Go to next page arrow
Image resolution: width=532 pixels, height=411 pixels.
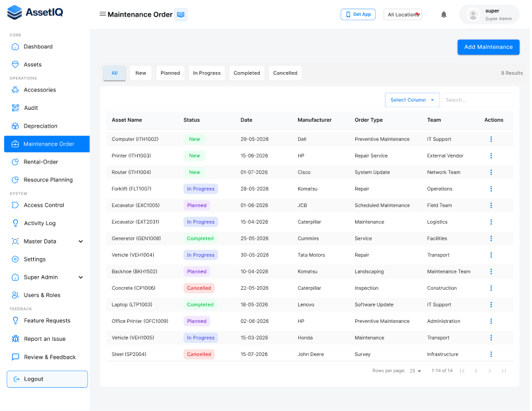point(490,371)
